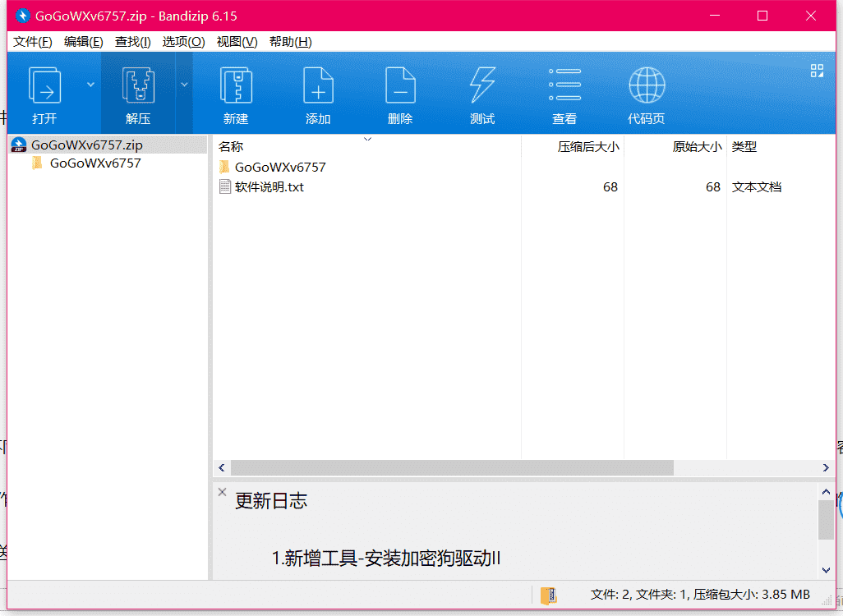Click status text 压缩包大小: 3.85 MB
Image resolution: width=843 pixels, height=616 pixels.
751,595
